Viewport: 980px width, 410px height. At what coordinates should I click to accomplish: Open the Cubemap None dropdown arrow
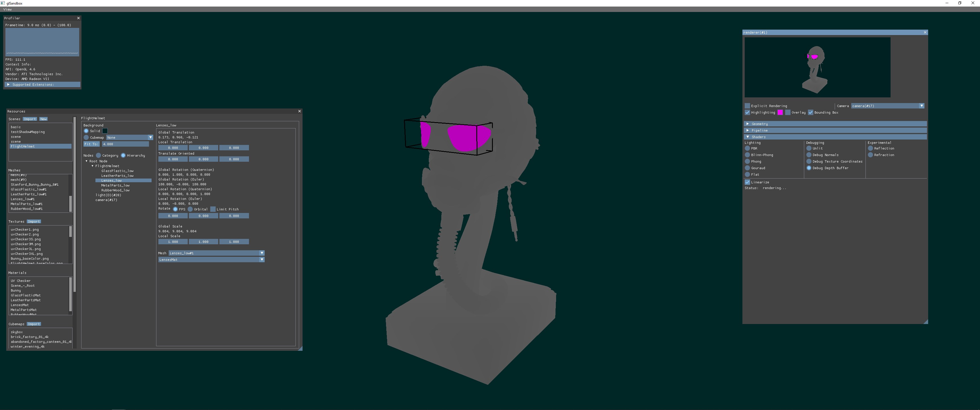150,138
